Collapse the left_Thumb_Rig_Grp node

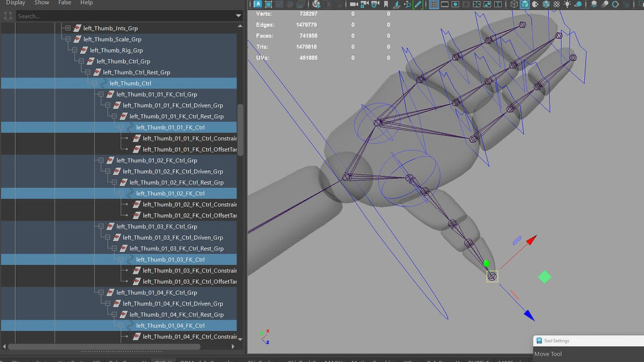74,51
